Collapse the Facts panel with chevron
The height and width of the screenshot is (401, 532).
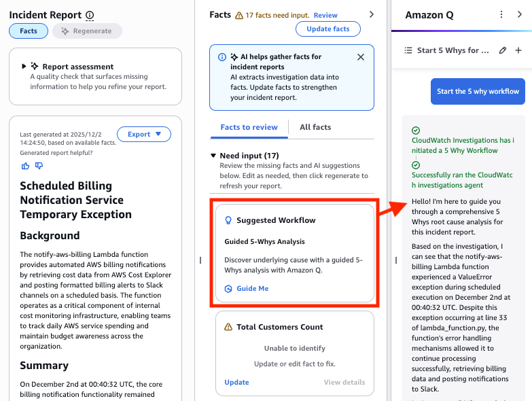click(371, 14)
